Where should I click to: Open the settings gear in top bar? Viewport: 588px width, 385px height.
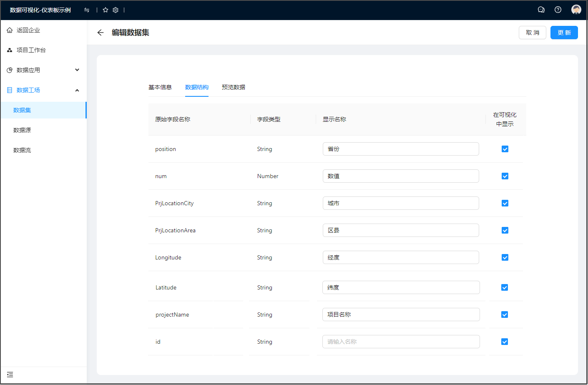(116, 10)
